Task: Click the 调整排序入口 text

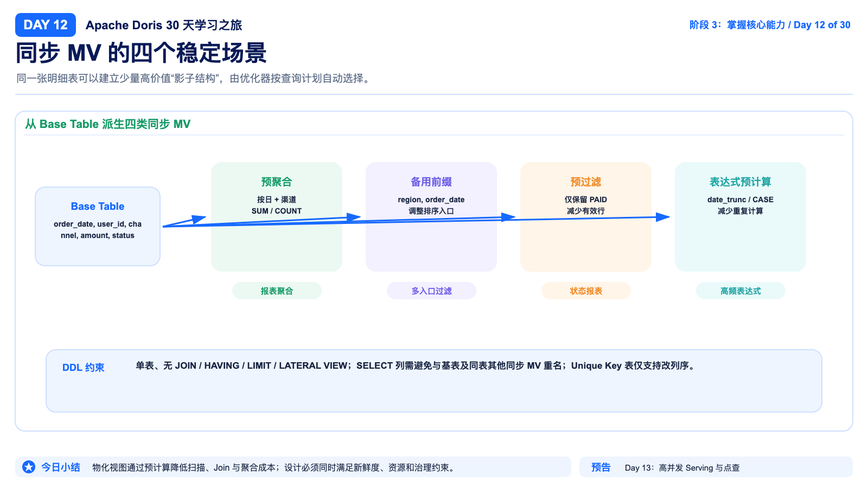Action: click(x=431, y=211)
